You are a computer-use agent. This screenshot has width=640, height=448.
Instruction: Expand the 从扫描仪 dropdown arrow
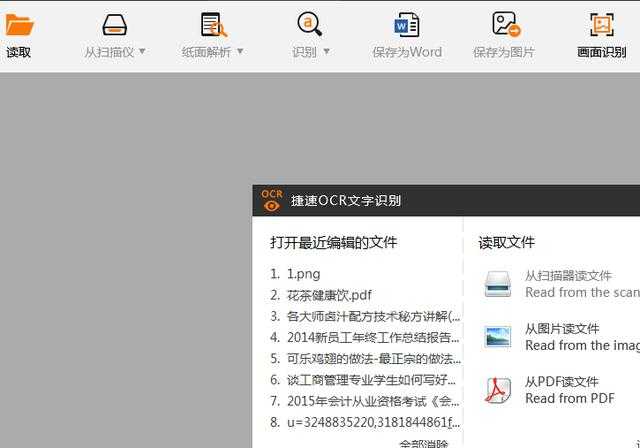(x=142, y=51)
